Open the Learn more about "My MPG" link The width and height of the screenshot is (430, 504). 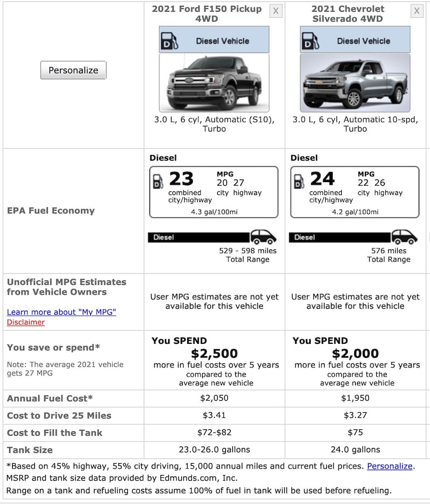[61, 312]
